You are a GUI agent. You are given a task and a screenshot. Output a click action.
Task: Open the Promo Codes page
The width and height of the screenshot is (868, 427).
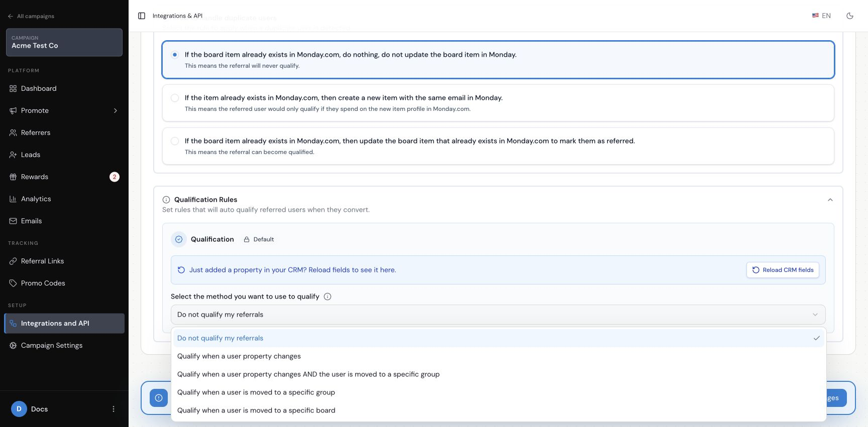coord(64,283)
